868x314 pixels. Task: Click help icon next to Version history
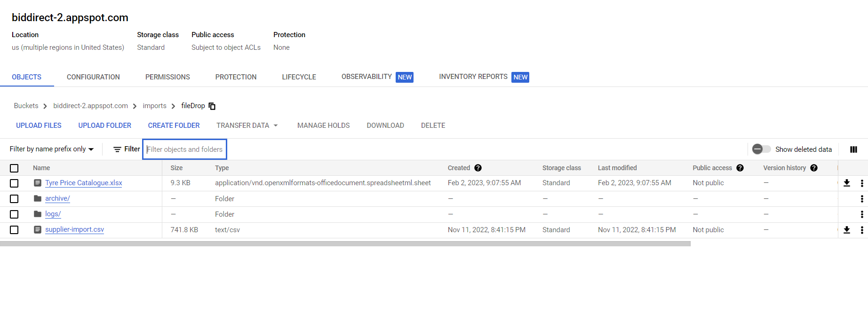pos(814,168)
